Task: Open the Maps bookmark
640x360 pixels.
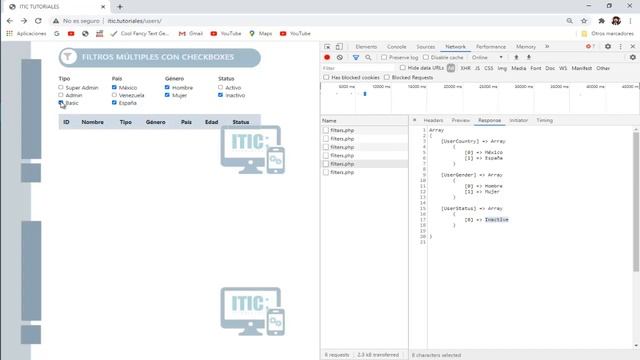Action: (261, 33)
